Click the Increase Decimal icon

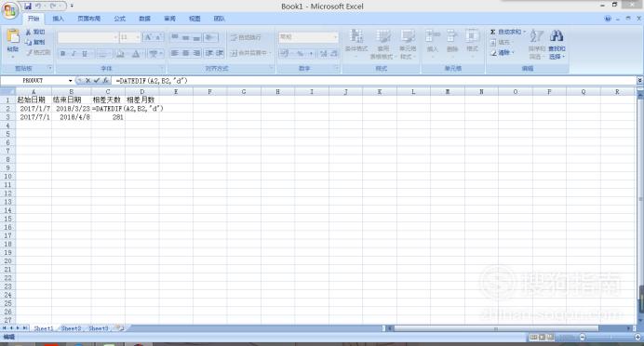point(324,53)
